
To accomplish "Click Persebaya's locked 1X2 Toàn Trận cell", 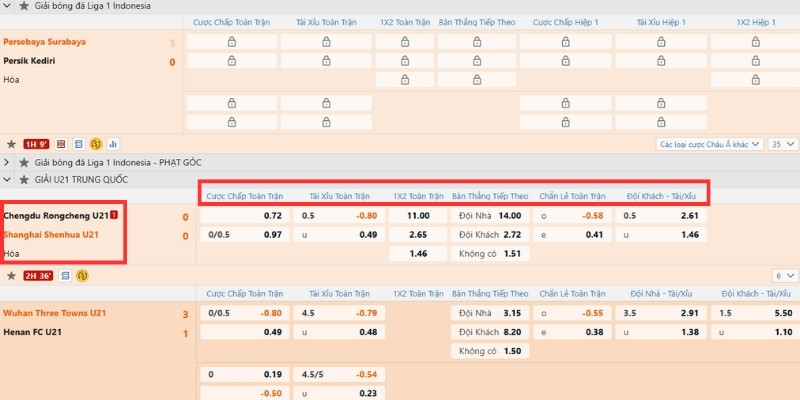I will click(405, 42).
